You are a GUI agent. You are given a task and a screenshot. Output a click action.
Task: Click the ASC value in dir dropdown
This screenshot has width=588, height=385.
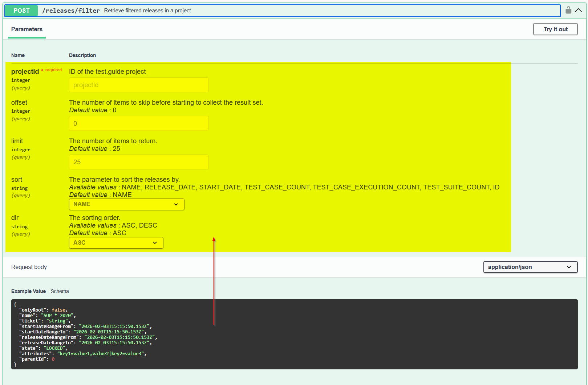point(79,242)
